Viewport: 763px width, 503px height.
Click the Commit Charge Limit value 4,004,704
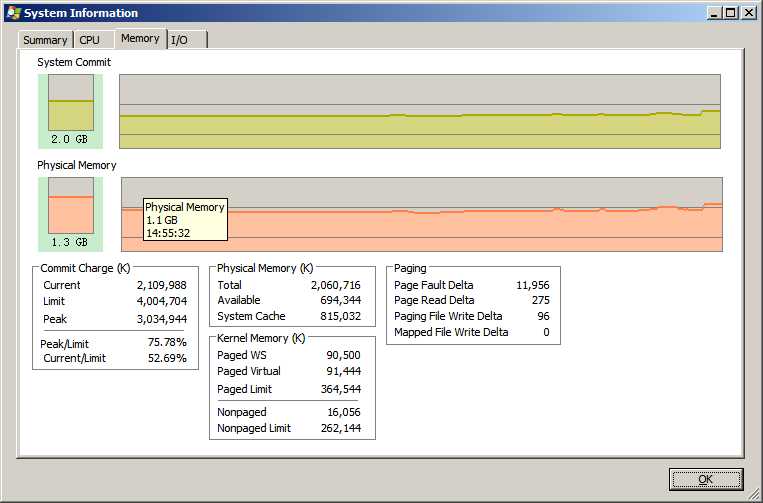(162, 301)
